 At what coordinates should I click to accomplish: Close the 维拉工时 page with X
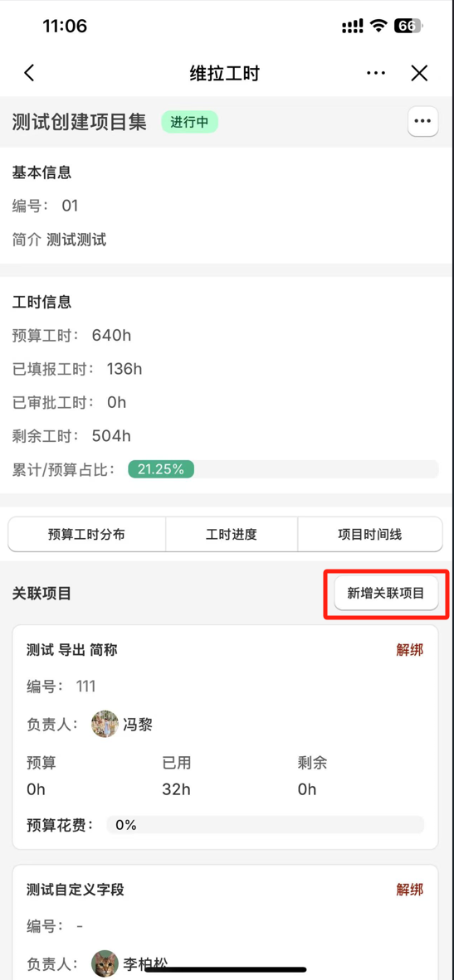[x=419, y=73]
